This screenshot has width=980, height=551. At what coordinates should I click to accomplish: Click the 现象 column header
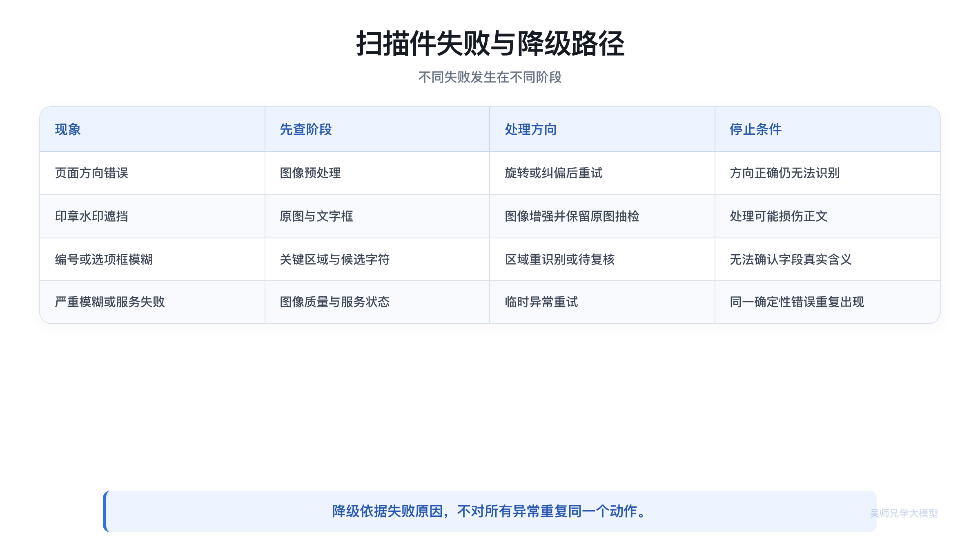(x=152, y=129)
